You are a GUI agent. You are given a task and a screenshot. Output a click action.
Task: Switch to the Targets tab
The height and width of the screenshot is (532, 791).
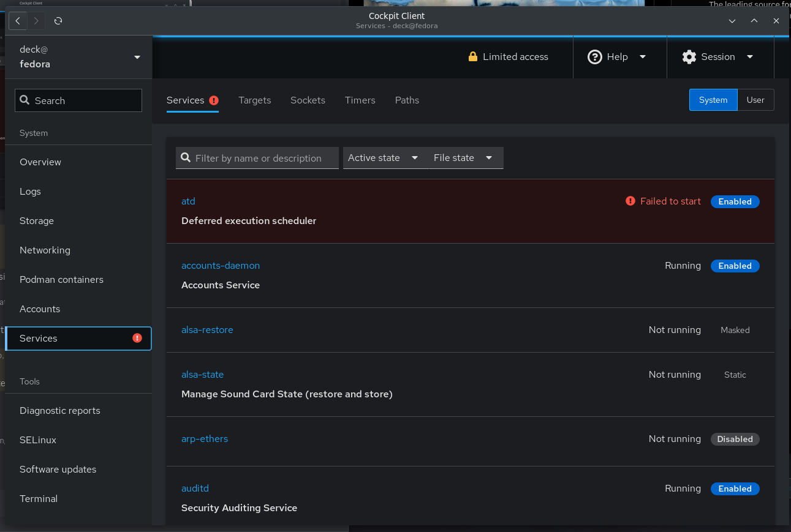[x=255, y=100]
